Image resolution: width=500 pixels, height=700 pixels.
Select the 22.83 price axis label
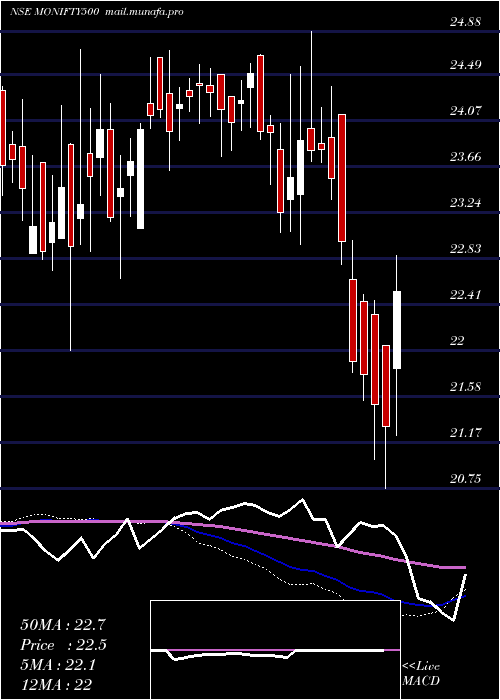click(465, 249)
